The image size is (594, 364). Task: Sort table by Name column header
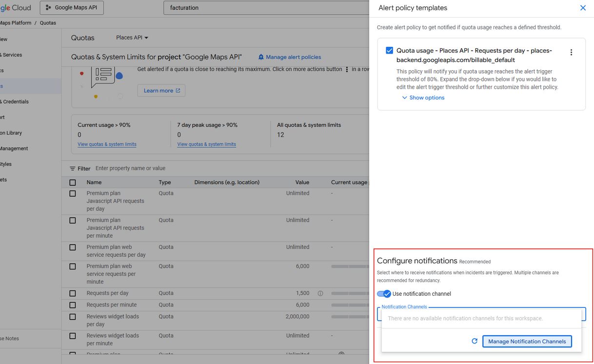94,182
